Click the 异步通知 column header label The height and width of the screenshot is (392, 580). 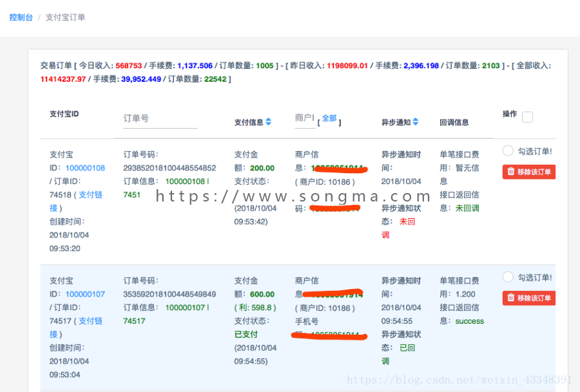[x=396, y=122]
